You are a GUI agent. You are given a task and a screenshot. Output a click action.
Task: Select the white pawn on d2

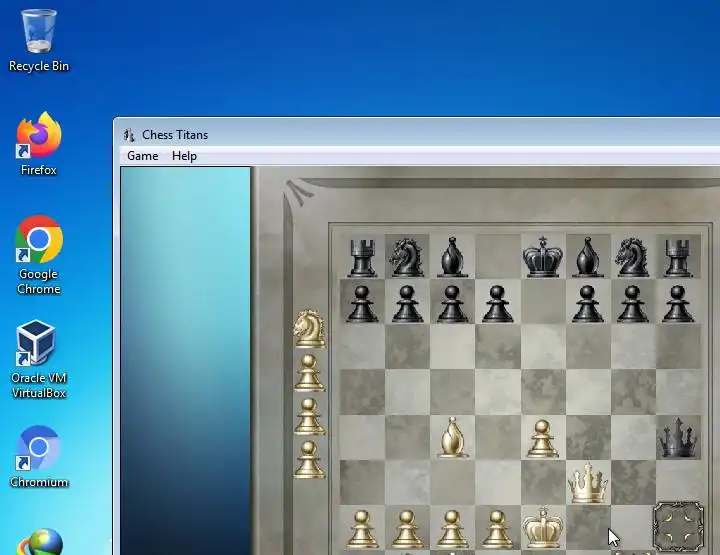pos(497,529)
